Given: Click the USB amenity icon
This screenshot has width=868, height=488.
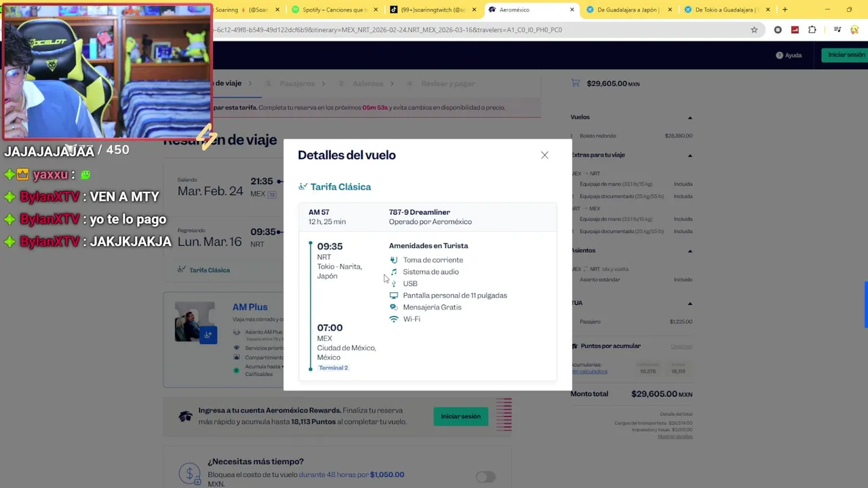Looking at the screenshot, I should [x=393, y=283].
